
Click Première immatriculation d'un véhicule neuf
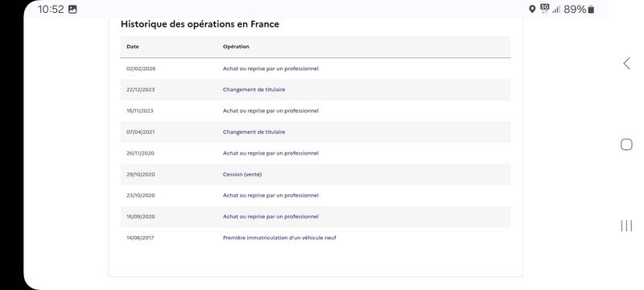click(279, 238)
